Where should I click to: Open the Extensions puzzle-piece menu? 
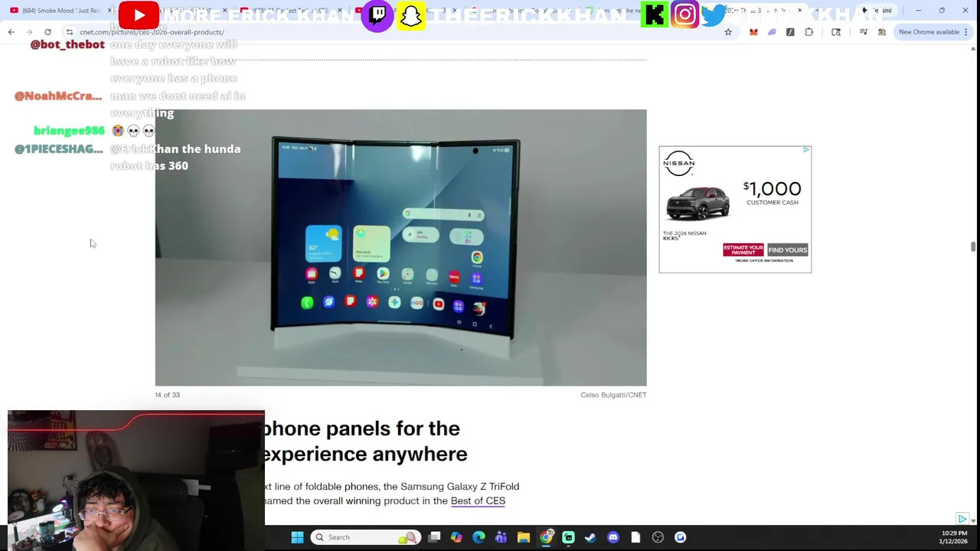coord(808,32)
